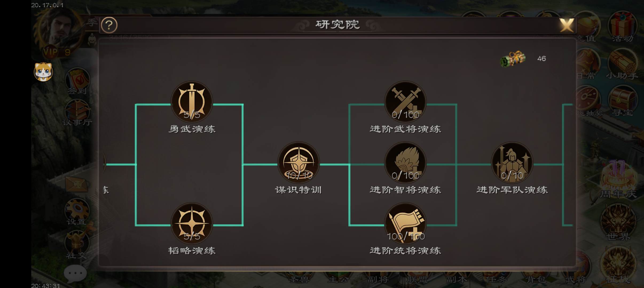
Task: Open the 进阶军队演练 soldier node
Action: click(x=512, y=163)
